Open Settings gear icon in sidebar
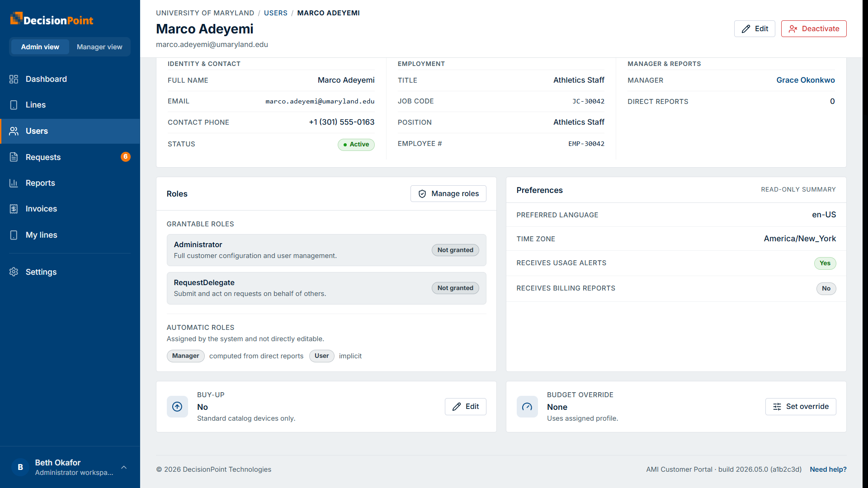The image size is (868, 488). pyautogui.click(x=14, y=272)
